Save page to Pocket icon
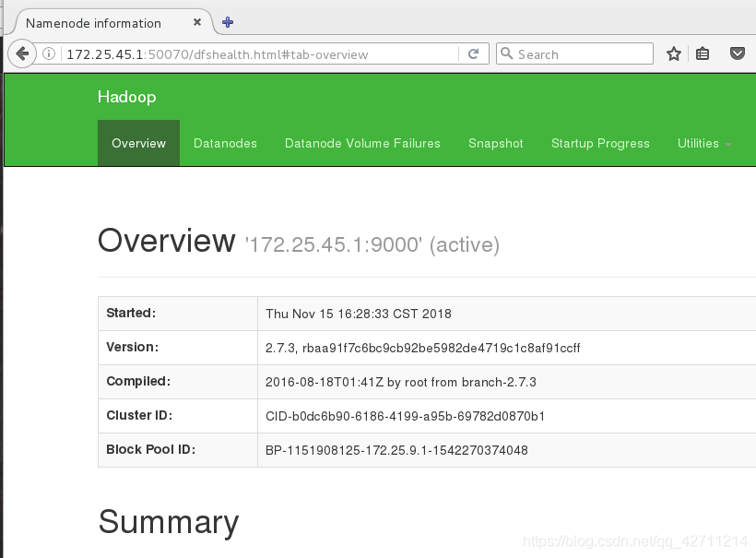The height and width of the screenshot is (558, 756). [x=738, y=53]
